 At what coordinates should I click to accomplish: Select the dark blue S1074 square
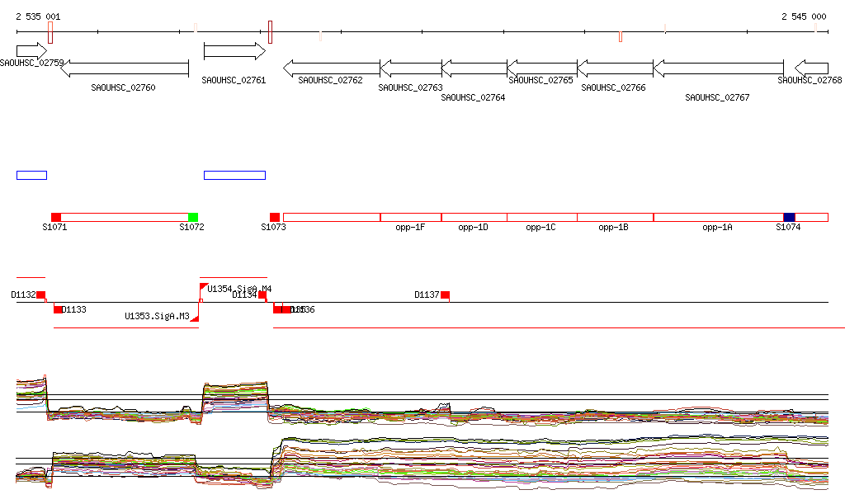click(x=790, y=217)
